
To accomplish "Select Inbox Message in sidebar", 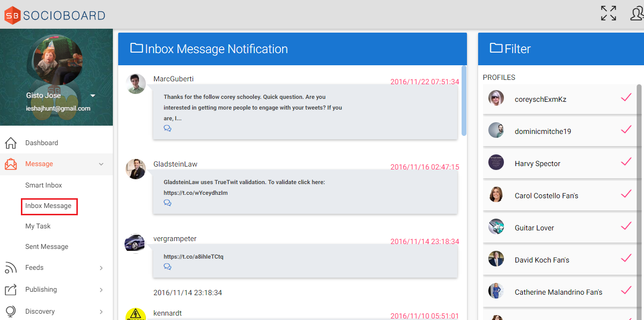I will point(49,206).
